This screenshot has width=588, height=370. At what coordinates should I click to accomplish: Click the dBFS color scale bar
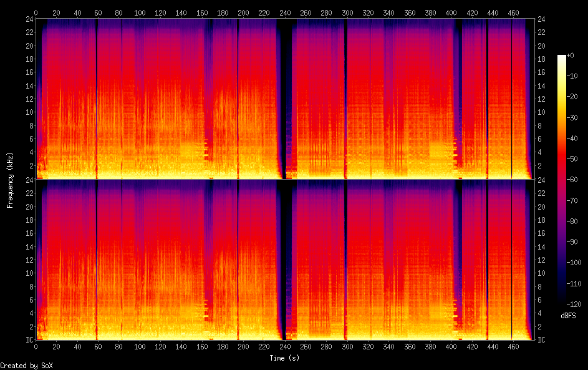(x=561, y=179)
